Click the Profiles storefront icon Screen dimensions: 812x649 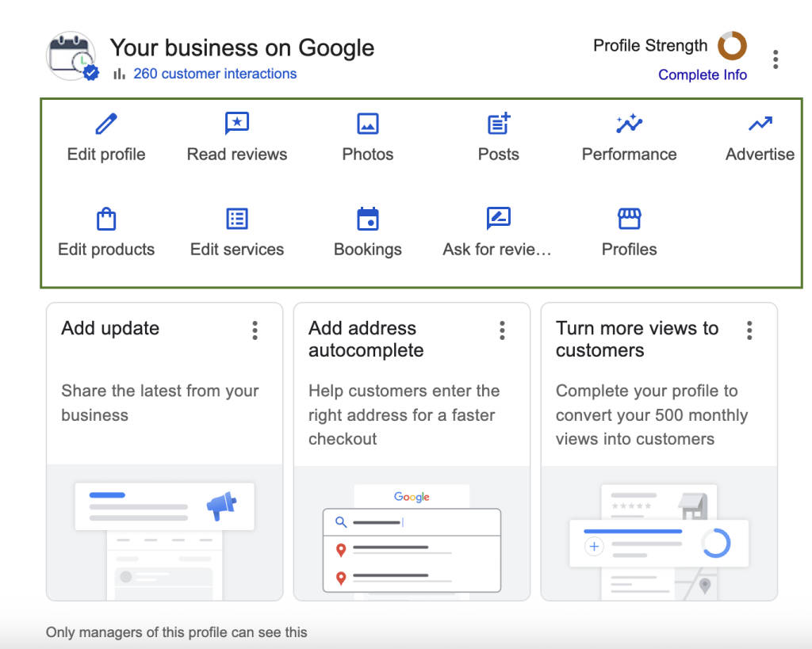click(x=629, y=219)
